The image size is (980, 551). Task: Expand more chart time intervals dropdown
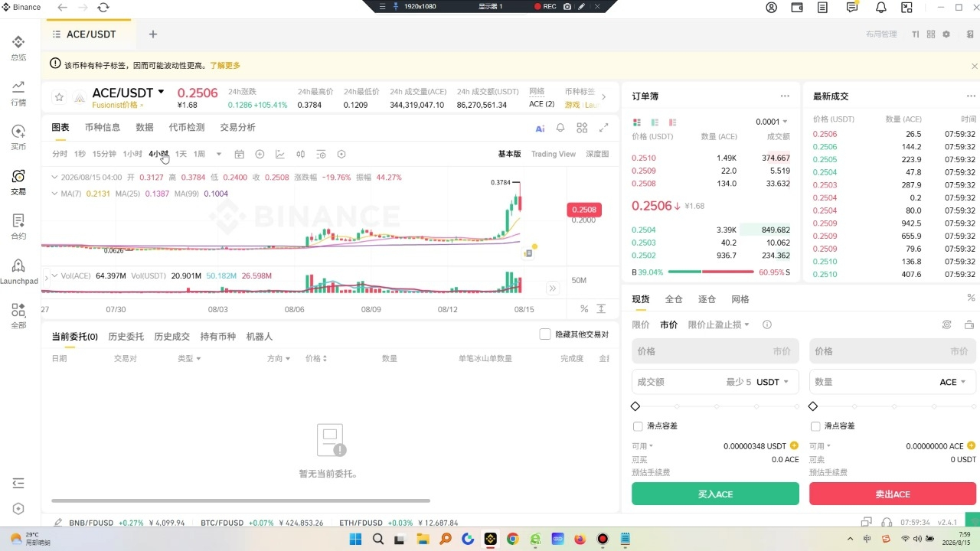[219, 154]
